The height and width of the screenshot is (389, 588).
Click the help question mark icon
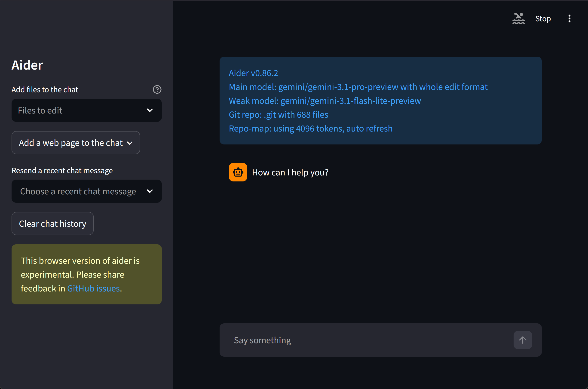[x=157, y=89]
